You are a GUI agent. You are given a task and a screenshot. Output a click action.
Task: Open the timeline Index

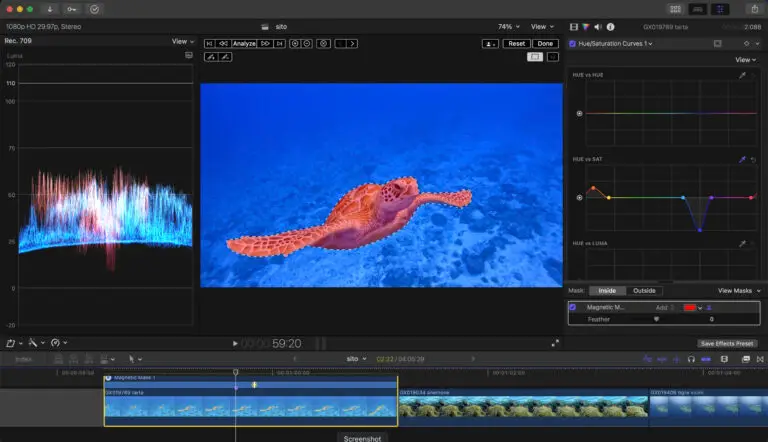click(24, 359)
